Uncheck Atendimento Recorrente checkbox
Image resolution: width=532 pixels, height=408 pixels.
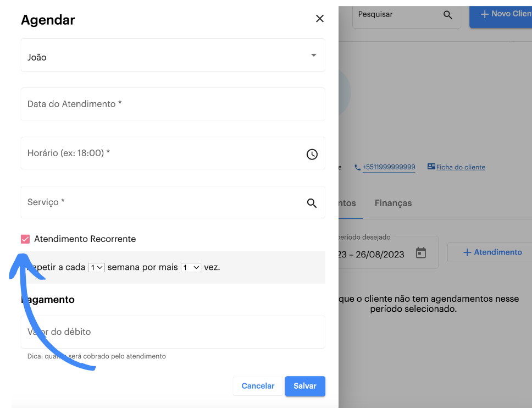click(25, 239)
